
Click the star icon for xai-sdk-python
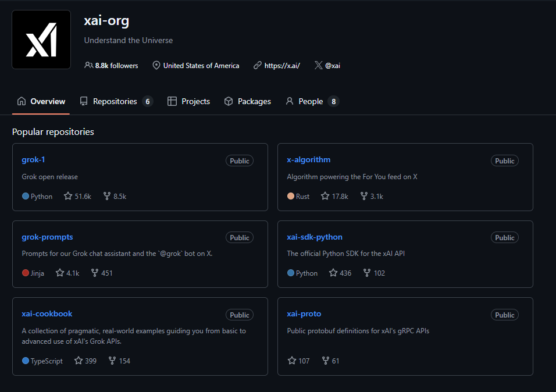pos(333,272)
